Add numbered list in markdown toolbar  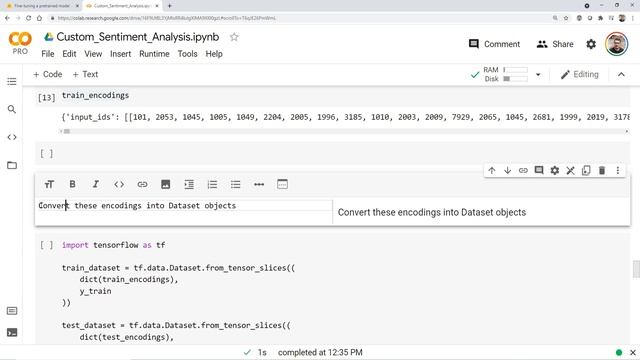coord(212,184)
